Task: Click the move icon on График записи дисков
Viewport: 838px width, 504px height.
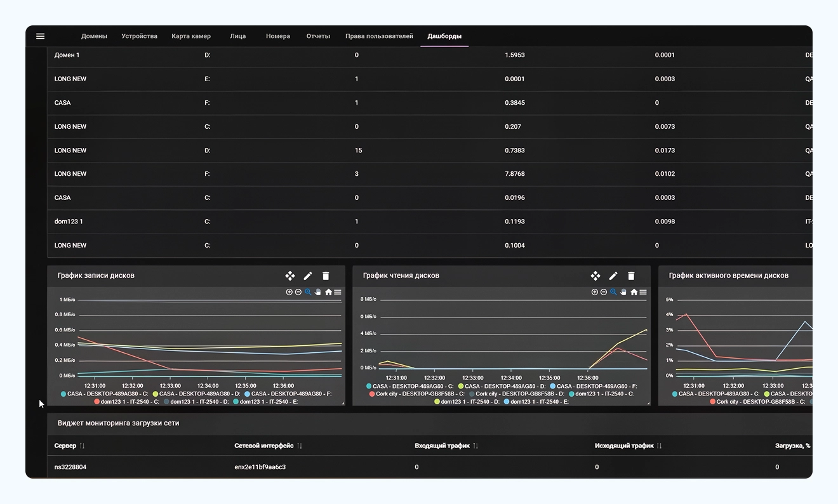Action: (x=290, y=275)
